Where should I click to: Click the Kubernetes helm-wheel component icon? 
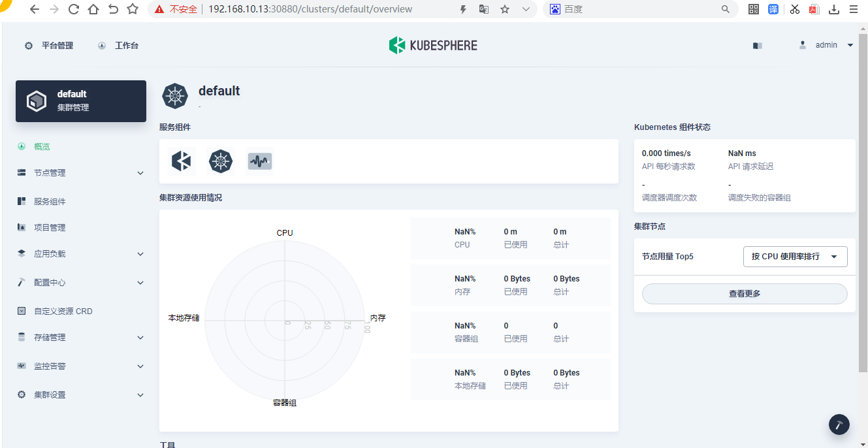tap(221, 161)
